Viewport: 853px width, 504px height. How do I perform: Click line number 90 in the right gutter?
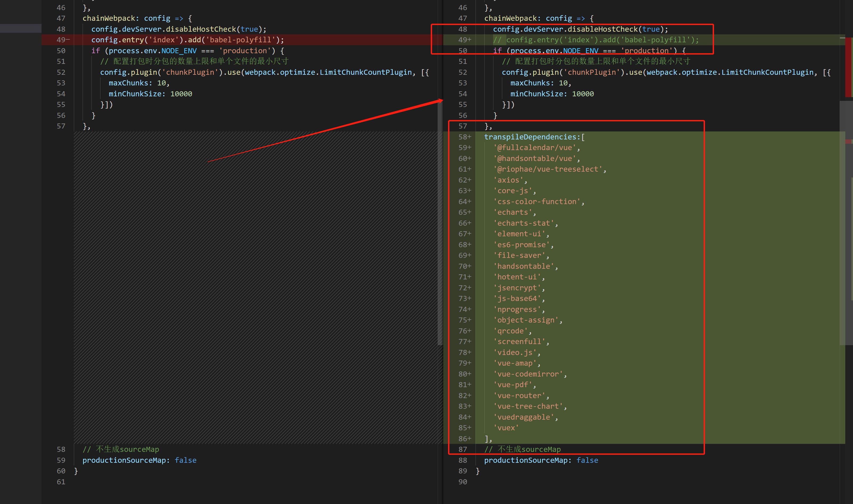pyautogui.click(x=462, y=482)
